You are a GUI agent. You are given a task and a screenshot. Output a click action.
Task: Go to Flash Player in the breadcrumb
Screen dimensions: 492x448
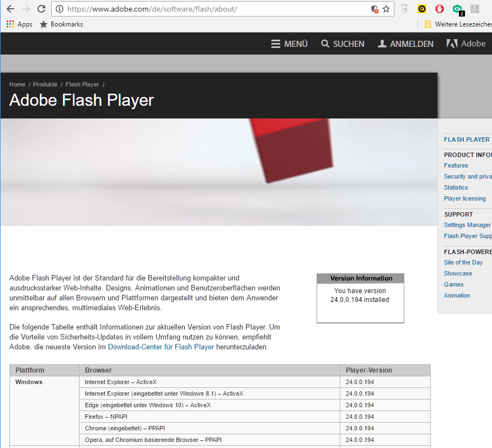pyautogui.click(x=82, y=85)
